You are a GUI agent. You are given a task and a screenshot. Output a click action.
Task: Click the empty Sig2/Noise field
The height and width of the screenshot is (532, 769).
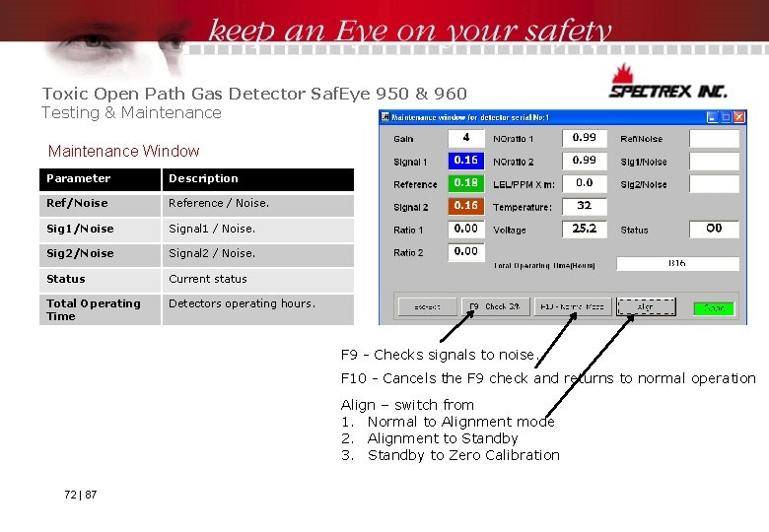[714, 183]
